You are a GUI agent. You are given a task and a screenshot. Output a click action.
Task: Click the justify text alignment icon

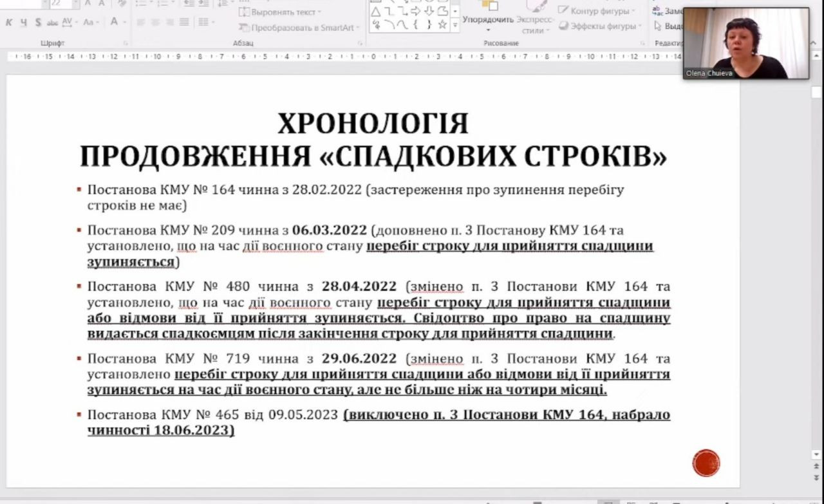pos(184,23)
